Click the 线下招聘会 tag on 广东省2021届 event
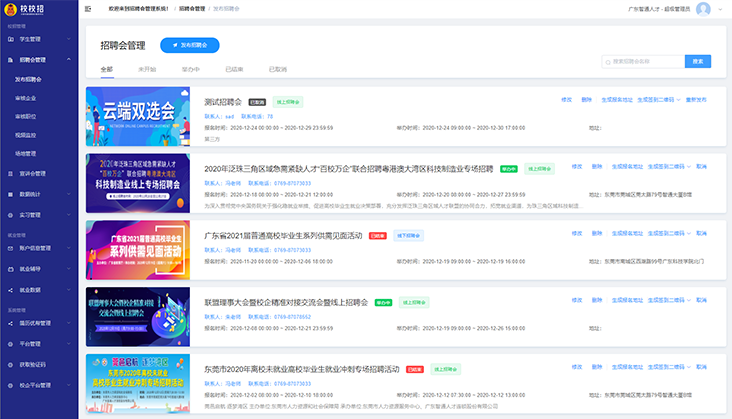 408,236
